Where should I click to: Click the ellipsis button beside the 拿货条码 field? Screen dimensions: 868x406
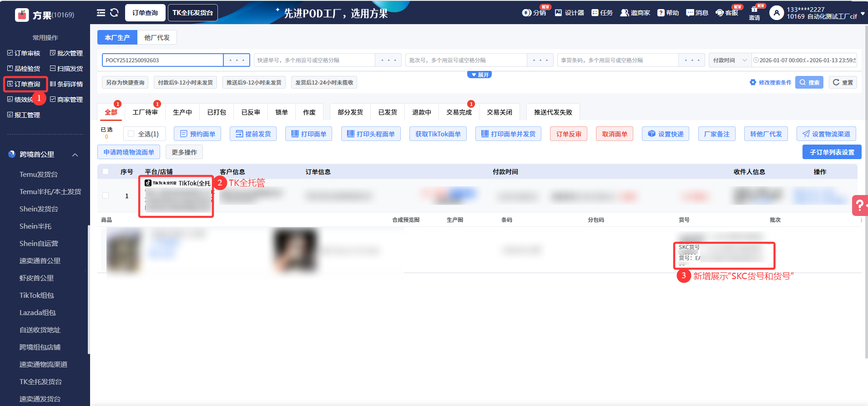click(691, 60)
